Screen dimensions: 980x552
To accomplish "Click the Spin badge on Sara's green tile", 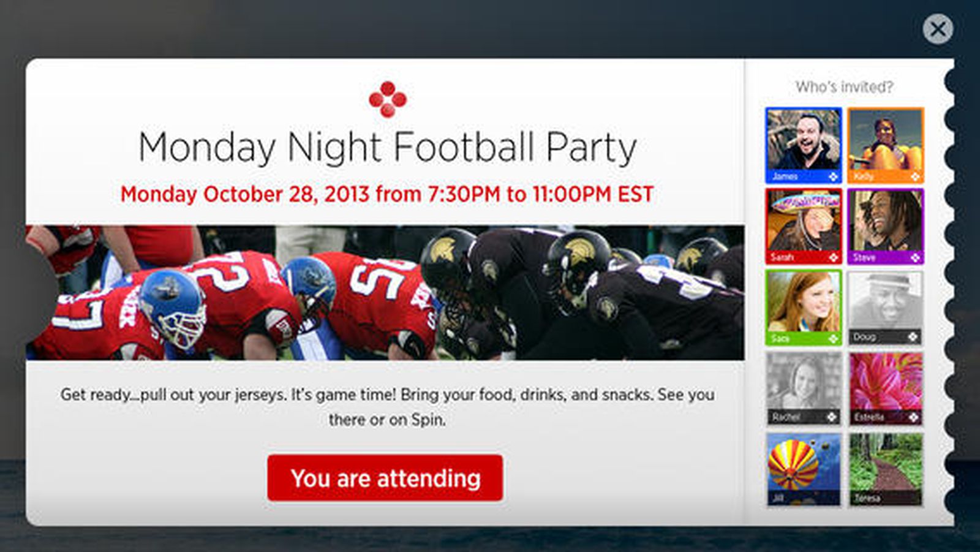I will (x=835, y=338).
